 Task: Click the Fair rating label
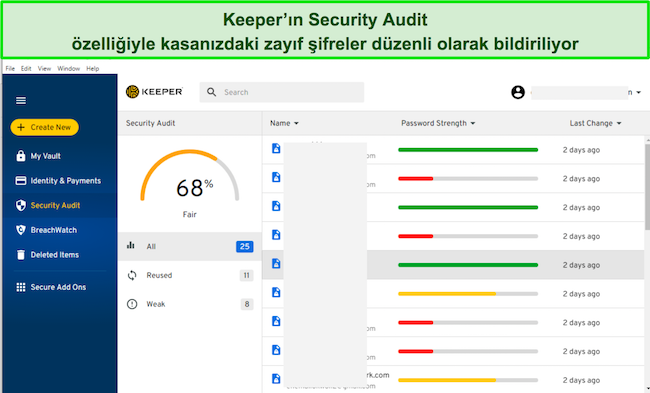pos(189,214)
